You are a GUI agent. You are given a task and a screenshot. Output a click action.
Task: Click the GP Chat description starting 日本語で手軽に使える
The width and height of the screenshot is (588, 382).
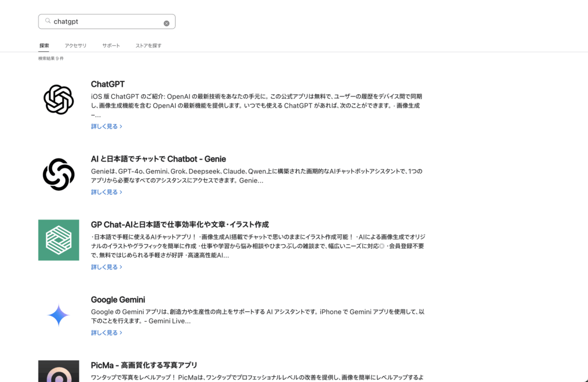258,246
